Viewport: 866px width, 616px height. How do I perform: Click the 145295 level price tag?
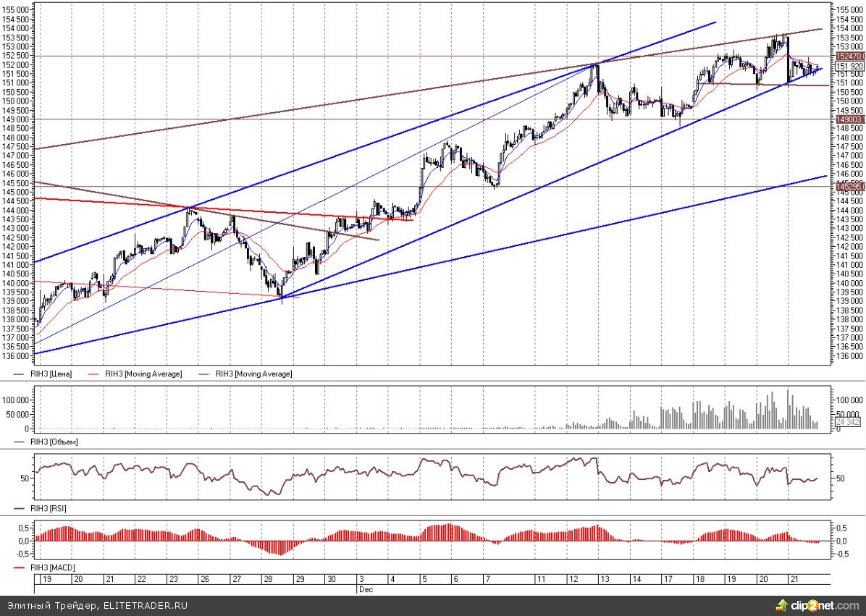click(x=849, y=187)
